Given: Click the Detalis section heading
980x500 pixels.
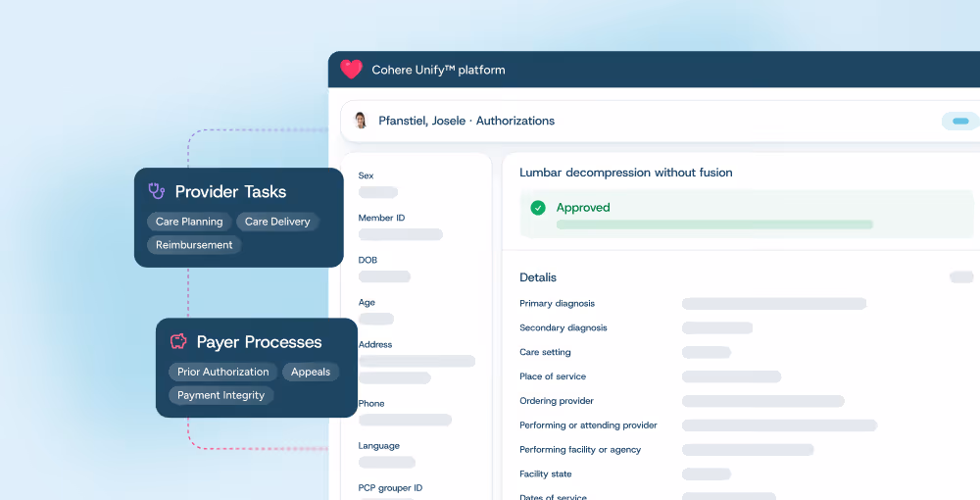Looking at the screenshot, I should [538, 277].
